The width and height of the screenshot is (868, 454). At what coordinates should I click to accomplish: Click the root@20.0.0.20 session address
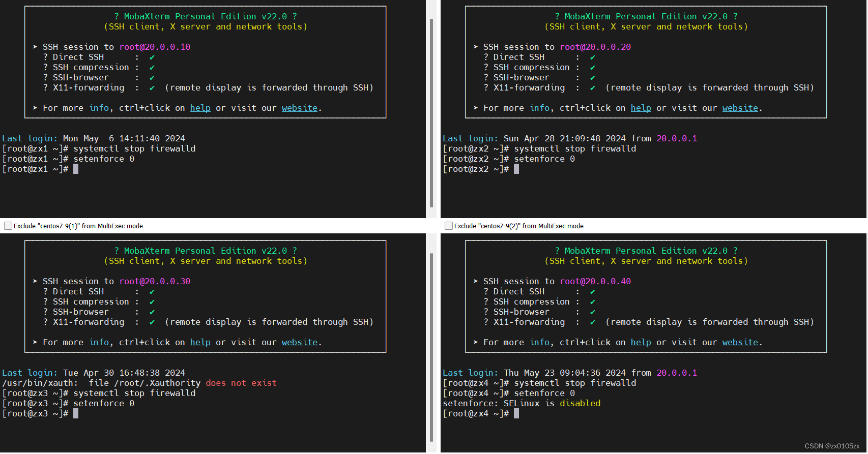tap(595, 47)
